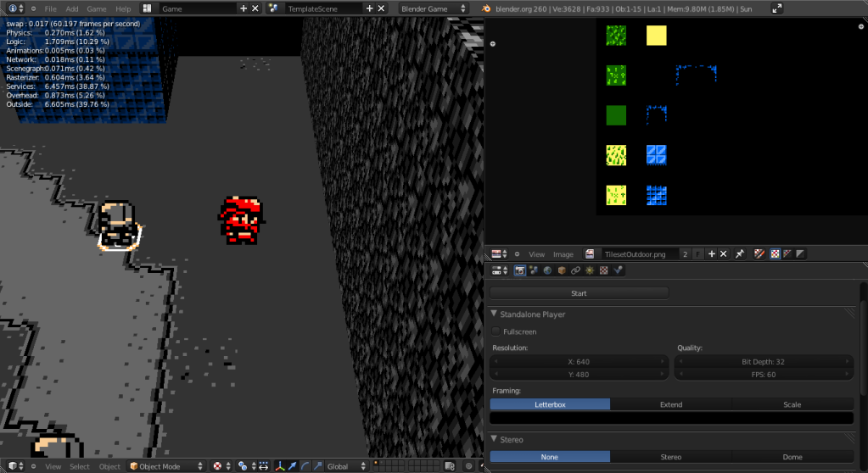Open the Select menu in the 3D view header
The height and width of the screenshot is (473, 868).
tap(80, 466)
